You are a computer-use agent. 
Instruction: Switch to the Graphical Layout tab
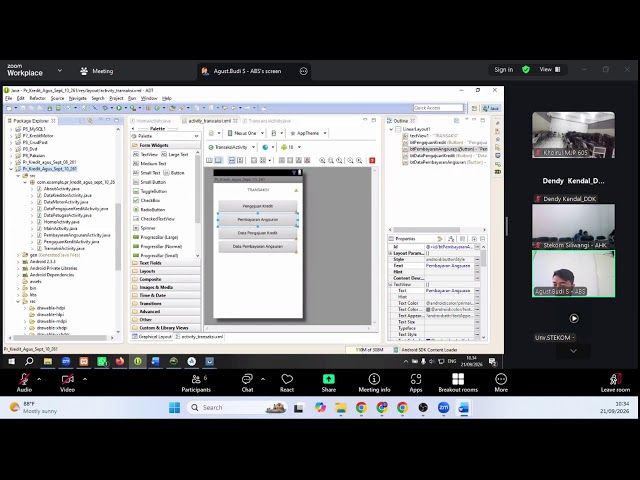tap(152, 337)
